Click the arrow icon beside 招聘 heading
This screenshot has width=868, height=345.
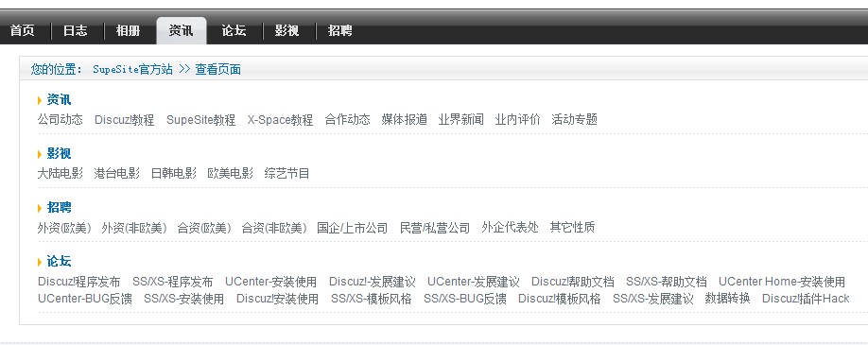tap(40, 208)
